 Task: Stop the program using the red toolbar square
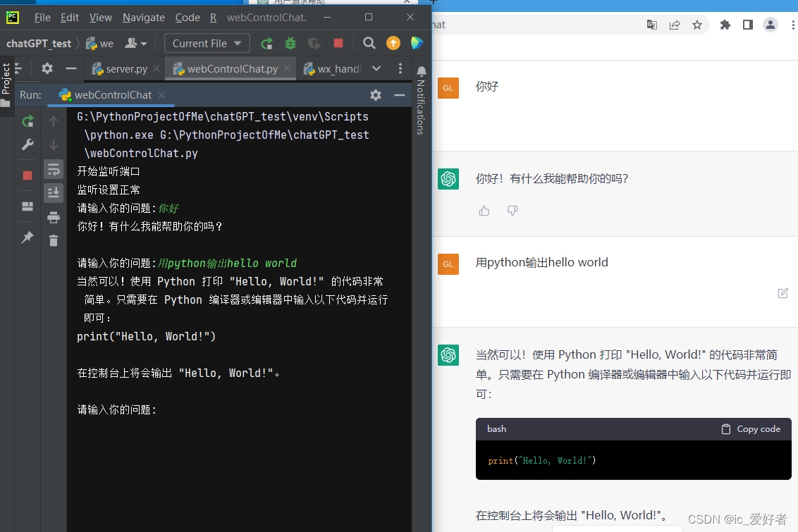tap(338, 43)
